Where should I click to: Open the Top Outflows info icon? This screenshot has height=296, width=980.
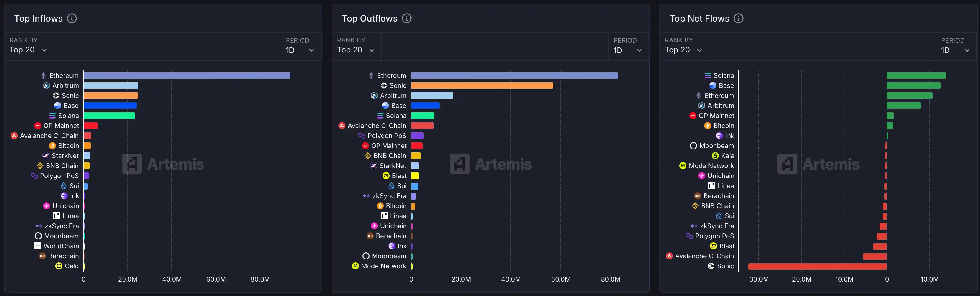(x=407, y=18)
